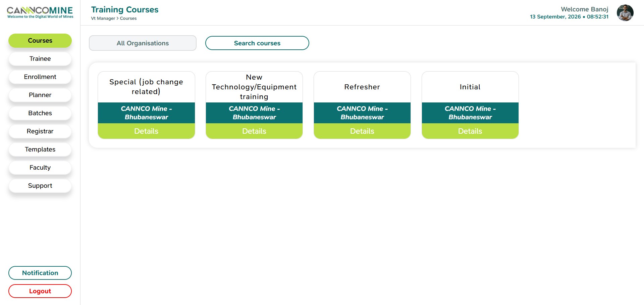Click the date and time display
Viewport: 644px width, 305px height.
point(569,17)
